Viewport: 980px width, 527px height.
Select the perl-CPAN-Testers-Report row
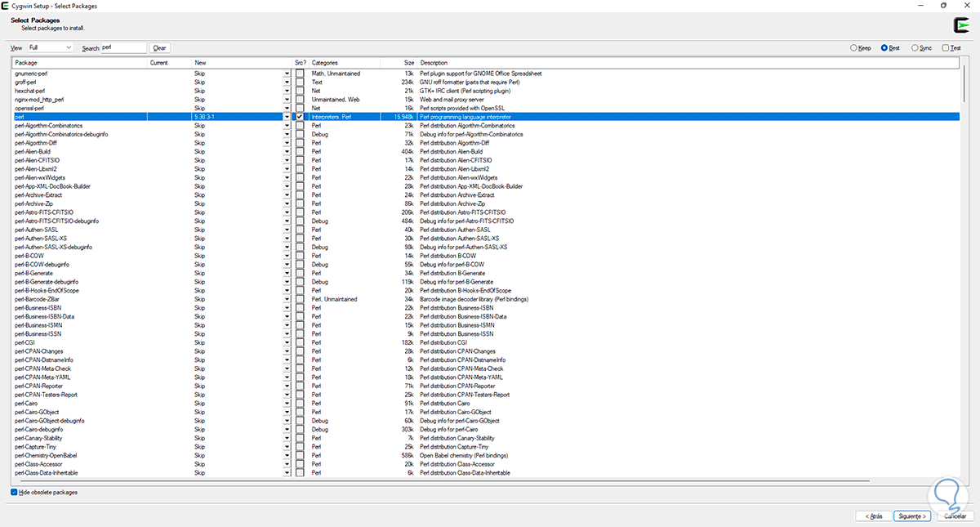point(486,395)
